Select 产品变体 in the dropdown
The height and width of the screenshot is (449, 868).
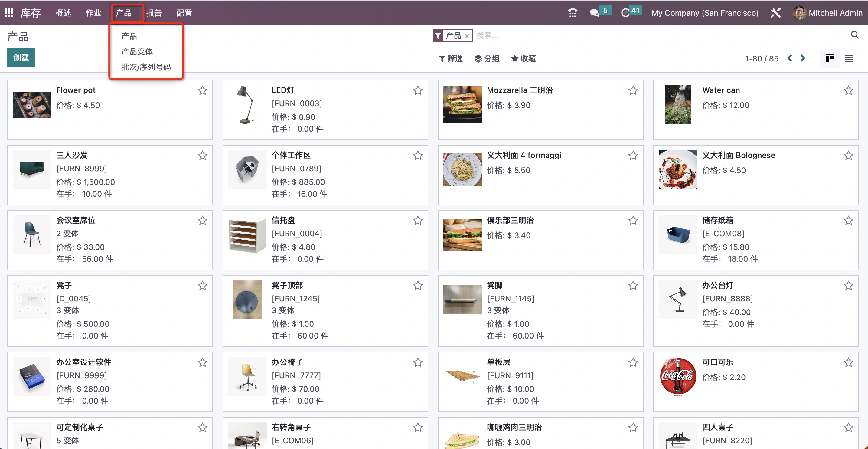(x=137, y=51)
